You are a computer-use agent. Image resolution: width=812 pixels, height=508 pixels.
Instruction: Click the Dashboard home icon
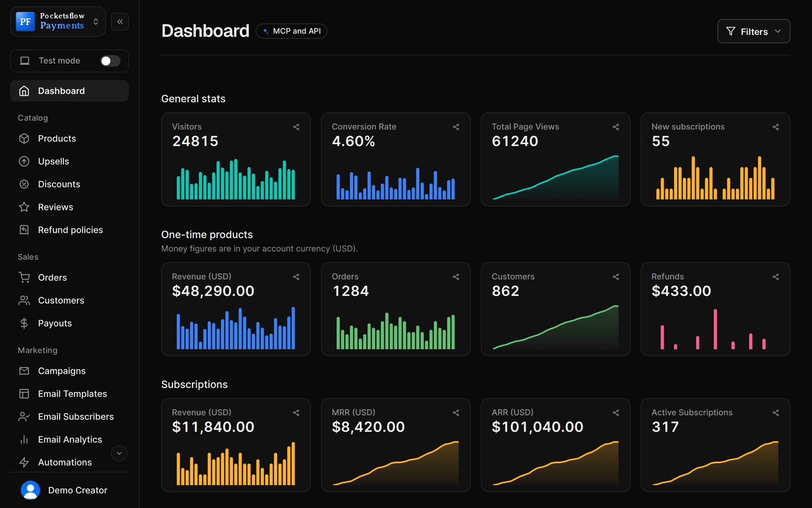(x=24, y=91)
